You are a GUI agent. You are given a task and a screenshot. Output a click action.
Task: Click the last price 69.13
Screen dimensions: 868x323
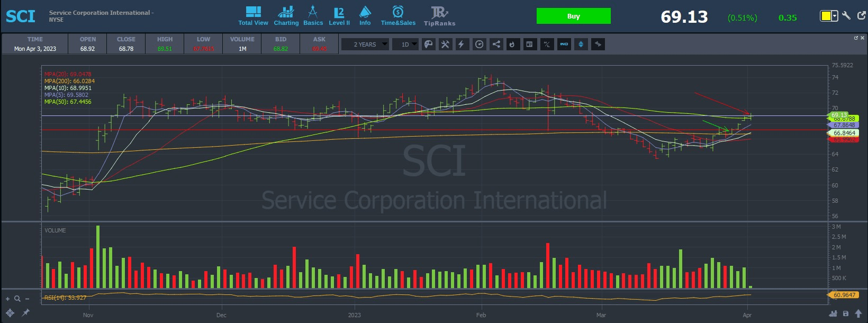click(x=684, y=17)
